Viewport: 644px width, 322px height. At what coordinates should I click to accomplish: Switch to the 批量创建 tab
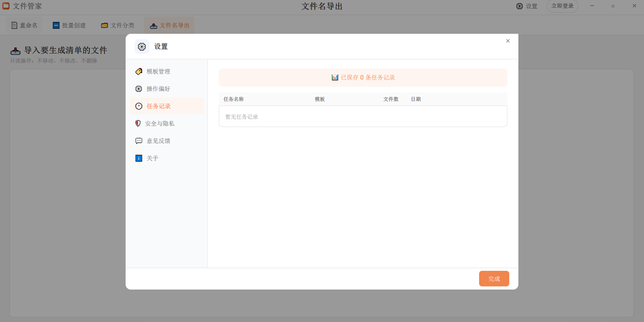tap(69, 25)
